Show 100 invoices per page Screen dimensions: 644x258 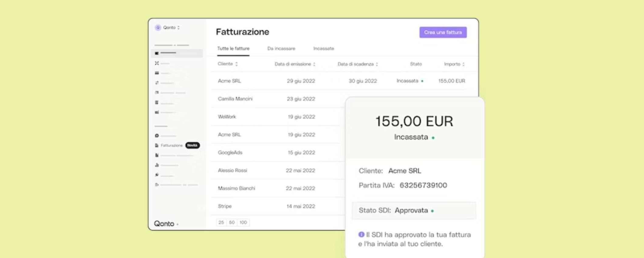(243, 222)
